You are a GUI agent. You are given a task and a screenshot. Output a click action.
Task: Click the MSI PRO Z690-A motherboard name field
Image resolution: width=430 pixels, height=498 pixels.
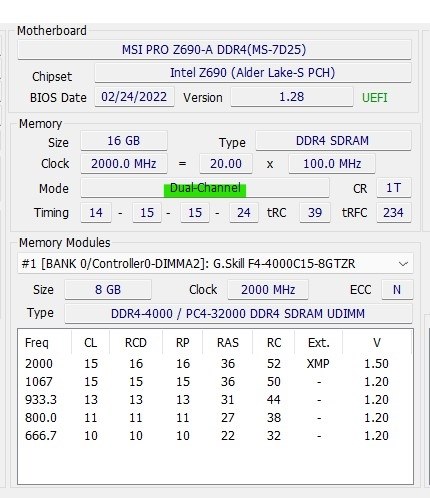point(214,50)
